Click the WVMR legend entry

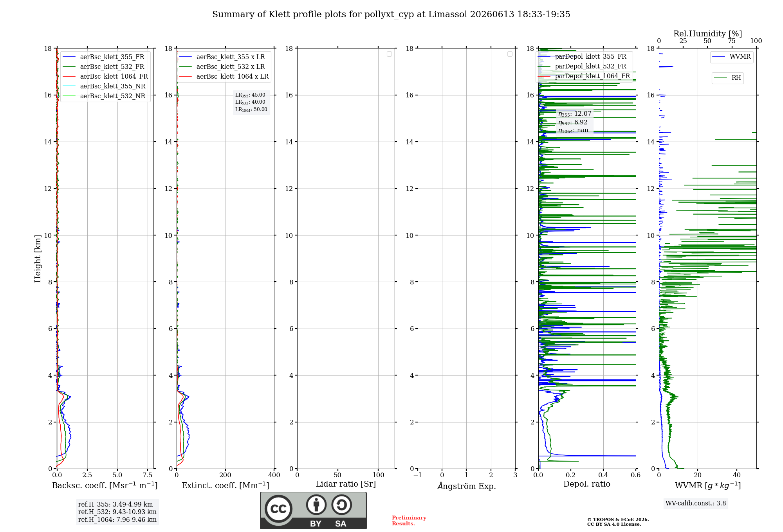click(x=732, y=57)
